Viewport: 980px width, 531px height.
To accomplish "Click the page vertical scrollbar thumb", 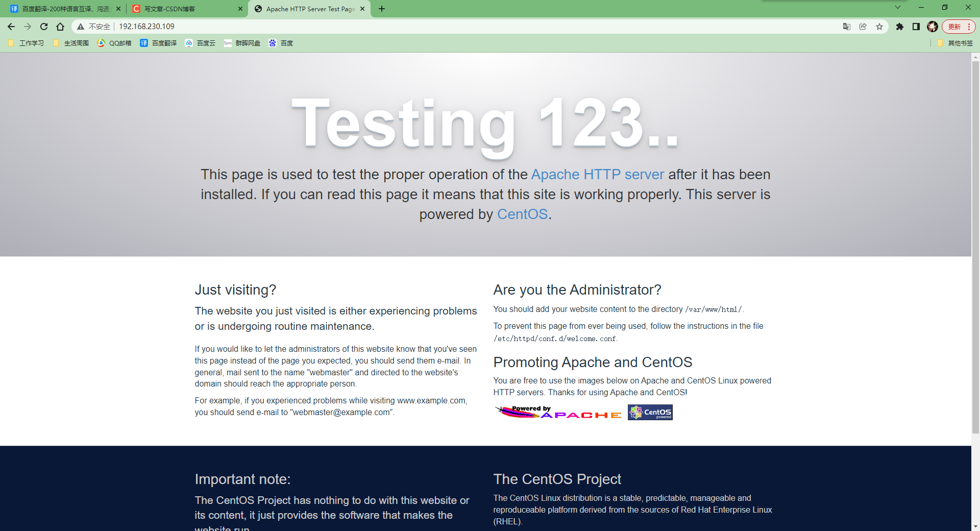I will (975, 248).
